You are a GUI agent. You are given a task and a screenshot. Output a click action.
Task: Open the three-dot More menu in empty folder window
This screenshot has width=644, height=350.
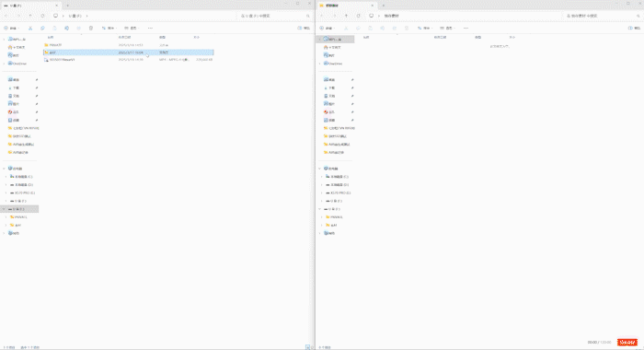pyautogui.click(x=466, y=28)
